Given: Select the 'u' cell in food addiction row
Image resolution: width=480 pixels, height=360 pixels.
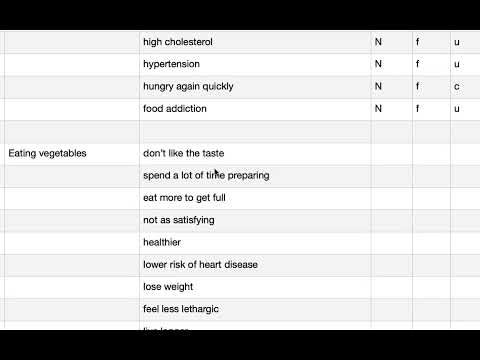Looking at the screenshot, I should (465, 109).
